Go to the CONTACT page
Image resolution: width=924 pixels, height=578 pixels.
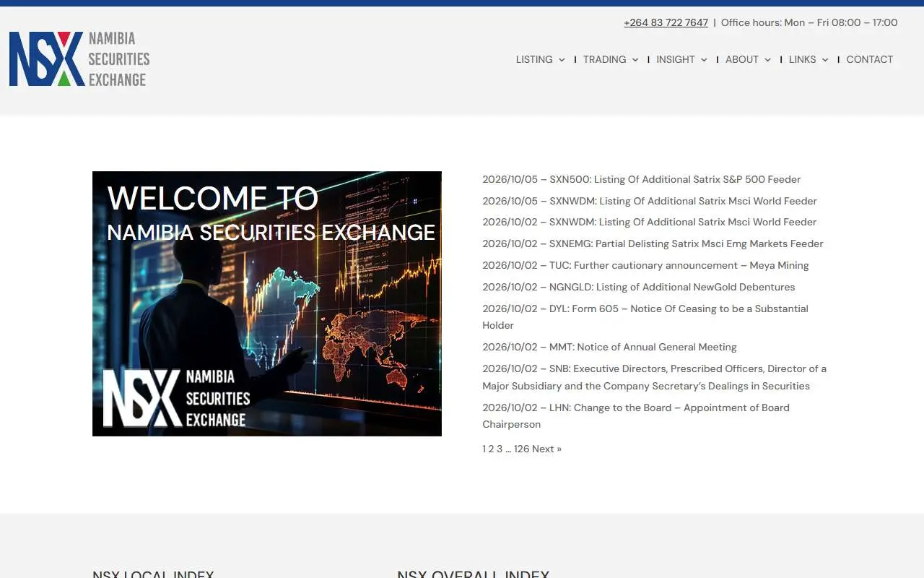870,59
